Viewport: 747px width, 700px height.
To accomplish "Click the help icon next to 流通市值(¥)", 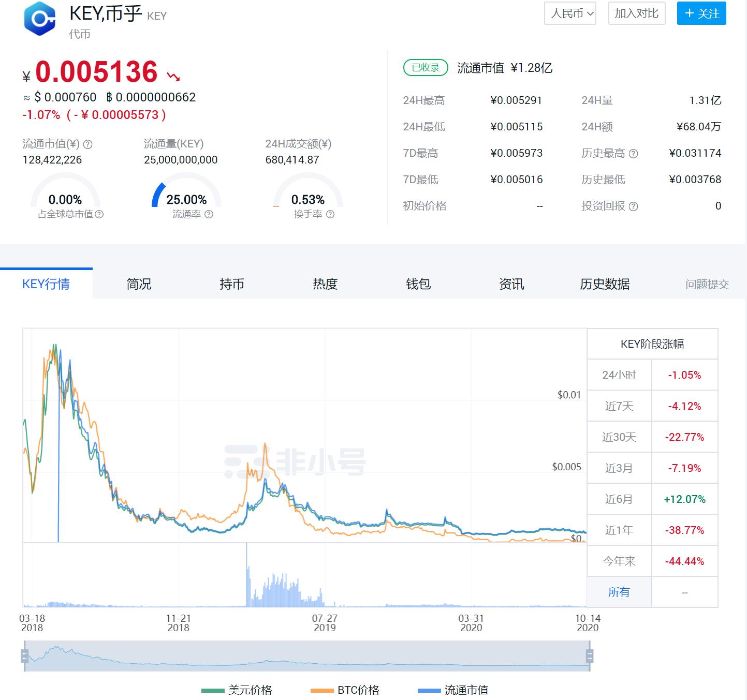I will 88,144.
